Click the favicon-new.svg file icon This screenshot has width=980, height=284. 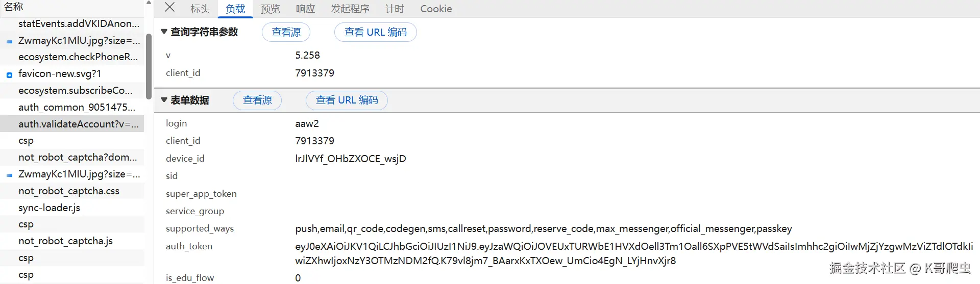tap(9, 74)
